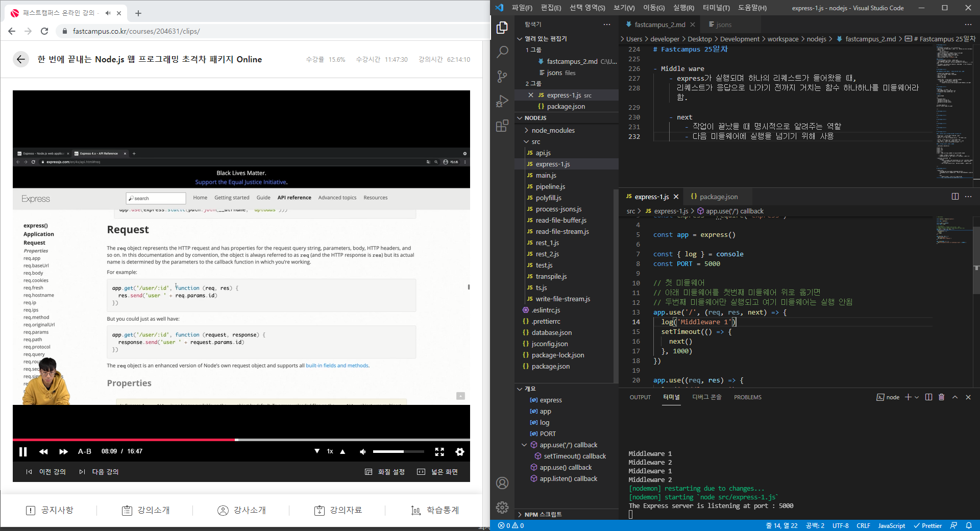Image resolution: width=980 pixels, height=531 pixels.
Task: Open the 터미널(T) menu
Action: (716, 8)
